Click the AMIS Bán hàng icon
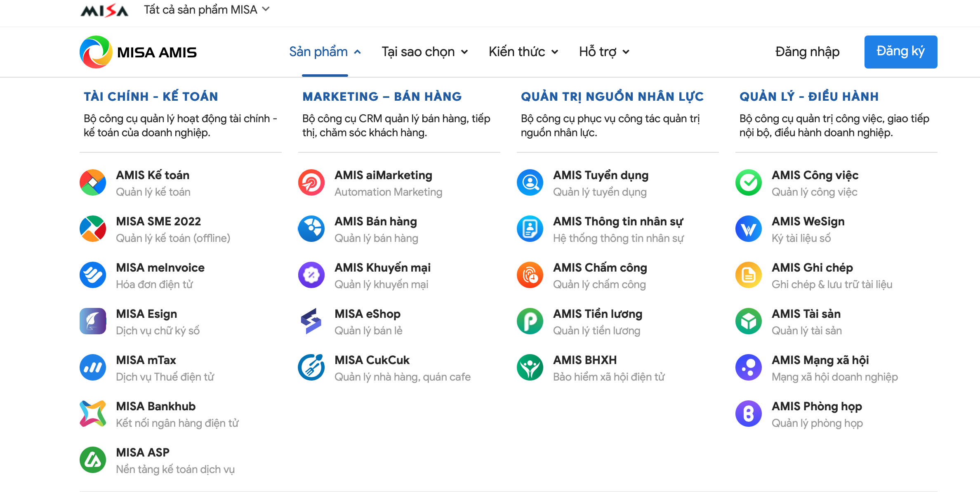The image size is (980, 492). [311, 229]
